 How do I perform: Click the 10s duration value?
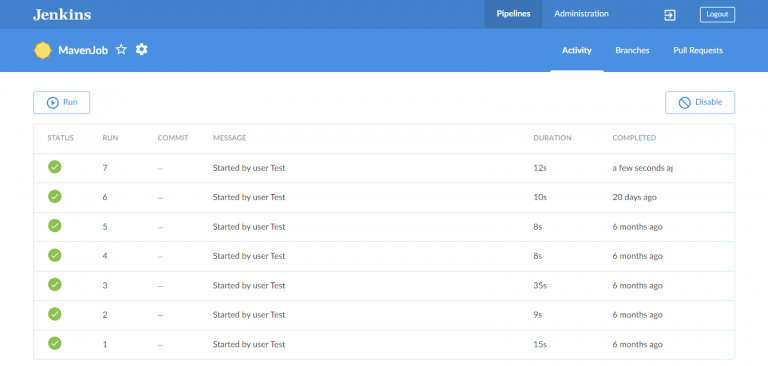540,197
